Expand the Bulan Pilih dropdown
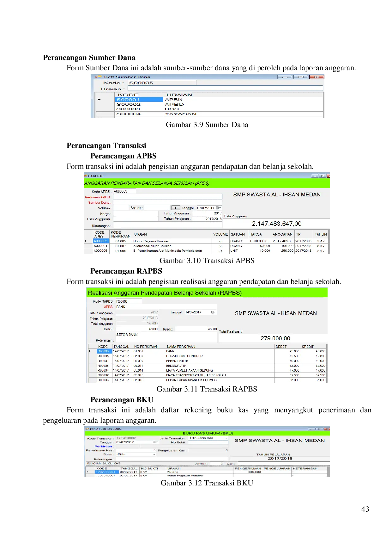Viewport: 392px width, 555px height. pos(154,454)
